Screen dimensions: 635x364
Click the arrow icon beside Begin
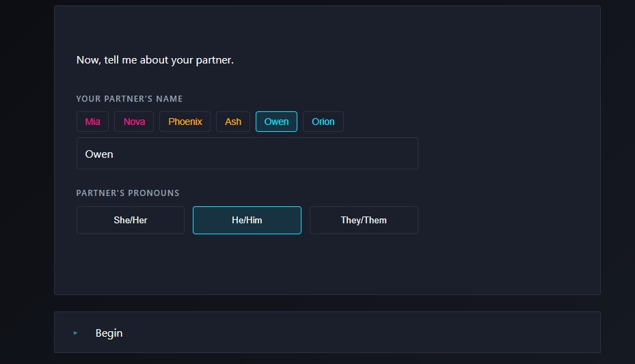pyautogui.click(x=76, y=333)
